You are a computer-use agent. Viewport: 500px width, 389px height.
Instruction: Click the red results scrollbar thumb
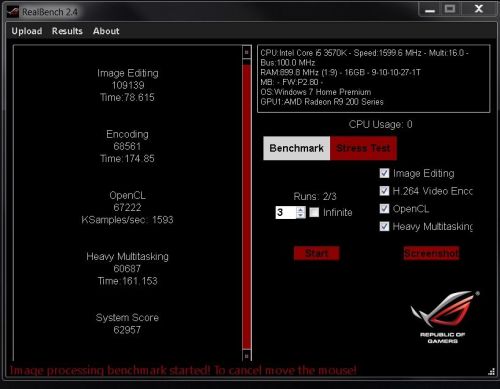coord(247,207)
